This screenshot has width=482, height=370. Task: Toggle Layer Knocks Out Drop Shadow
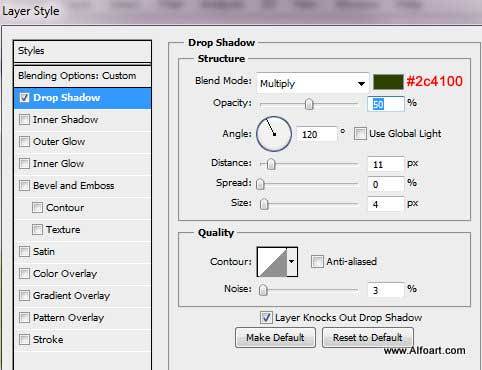click(266, 318)
